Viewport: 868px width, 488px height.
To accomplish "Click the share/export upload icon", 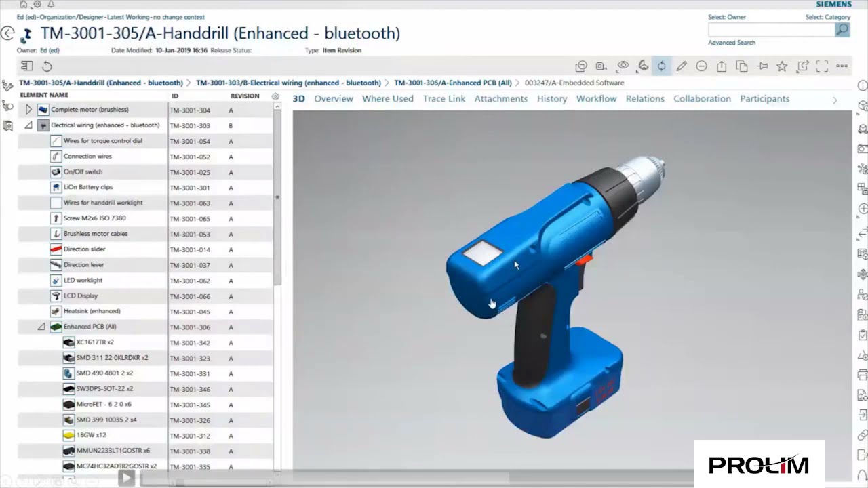I will pos(722,66).
